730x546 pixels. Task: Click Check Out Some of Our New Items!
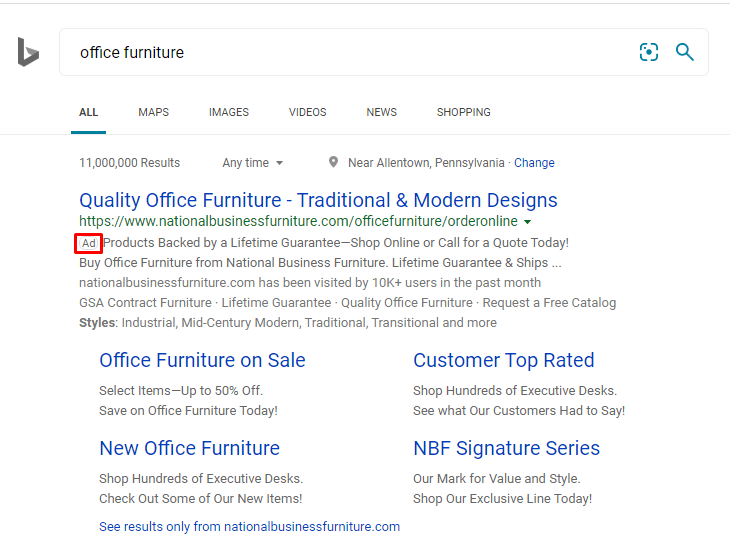coord(201,499)
